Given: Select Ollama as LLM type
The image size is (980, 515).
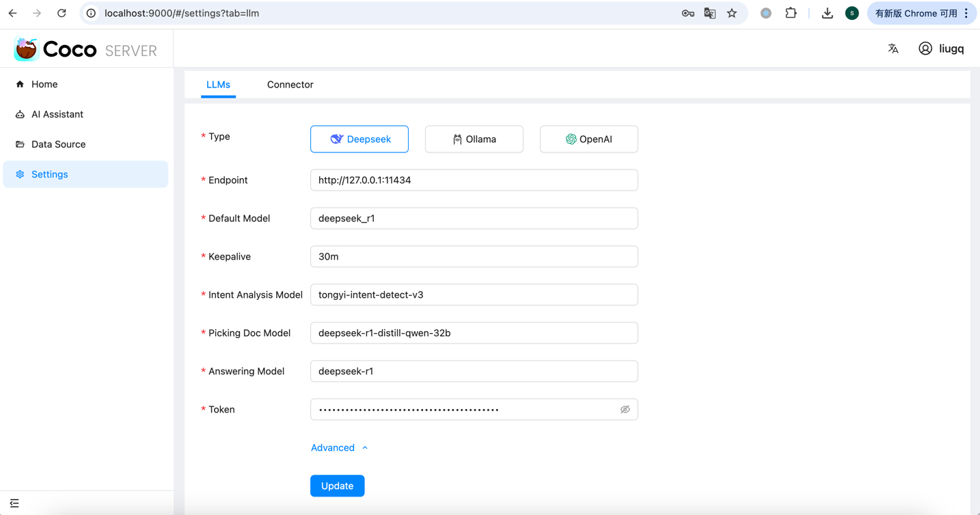Looking at the screenshot, I should [474, 139].
